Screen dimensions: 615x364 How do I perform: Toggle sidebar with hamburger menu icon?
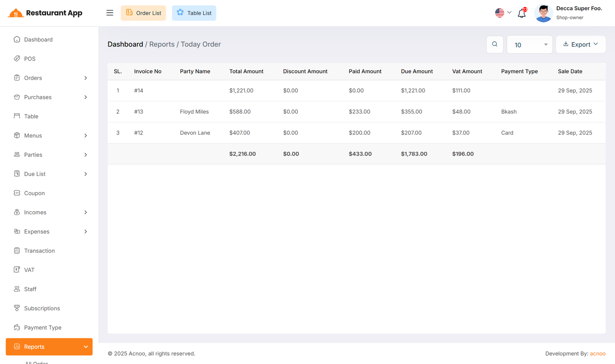[x=110, y=13]
